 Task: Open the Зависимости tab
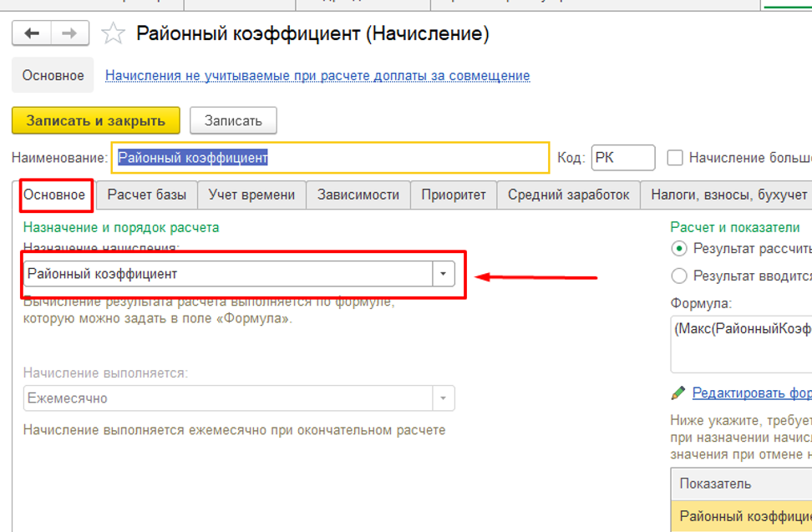(x=358, y=195)
